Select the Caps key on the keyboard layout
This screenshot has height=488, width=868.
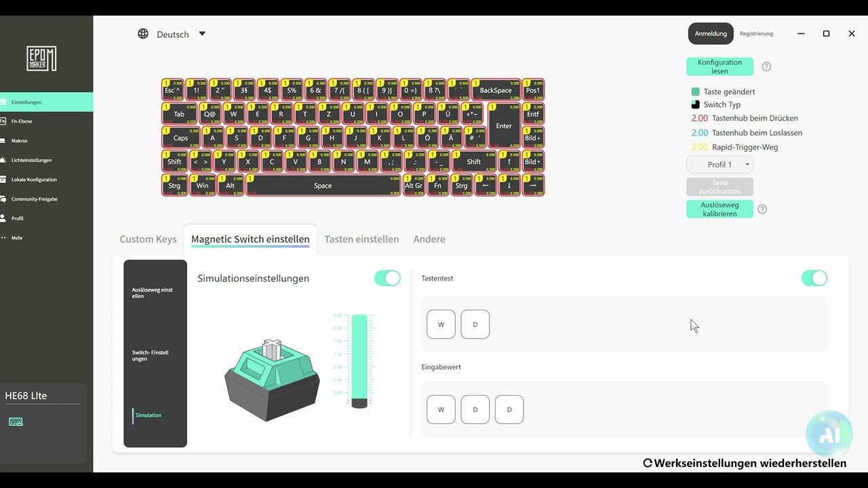(x=180, y=138)
